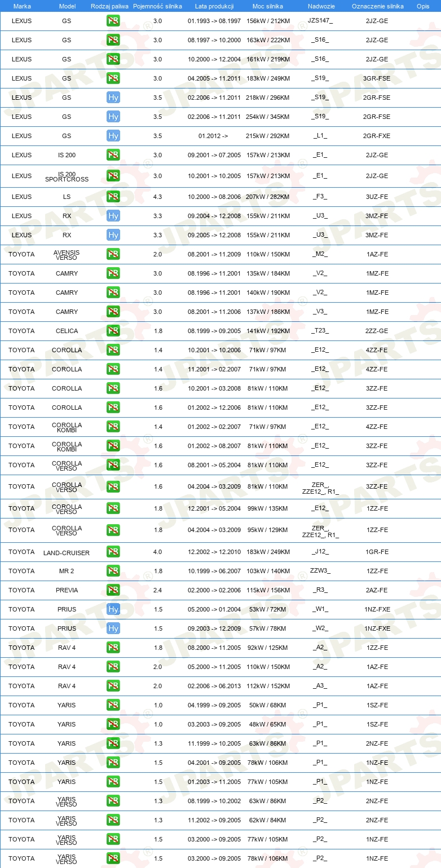Click dates 02.2006 -> 06.2013 cell
The image size is (441, 868).
tap(214, 686)
